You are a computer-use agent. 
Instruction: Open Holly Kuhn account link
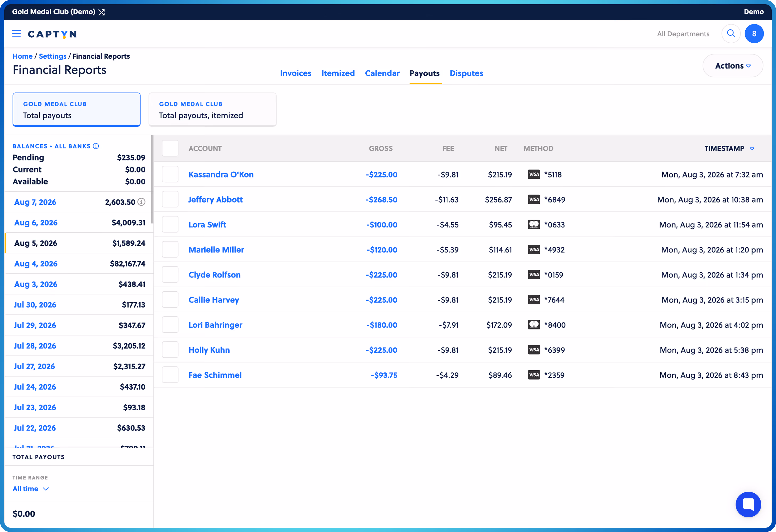209,350
